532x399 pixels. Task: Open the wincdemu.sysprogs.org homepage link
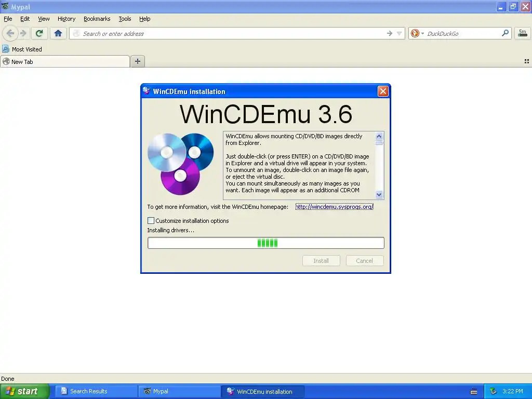334,207
